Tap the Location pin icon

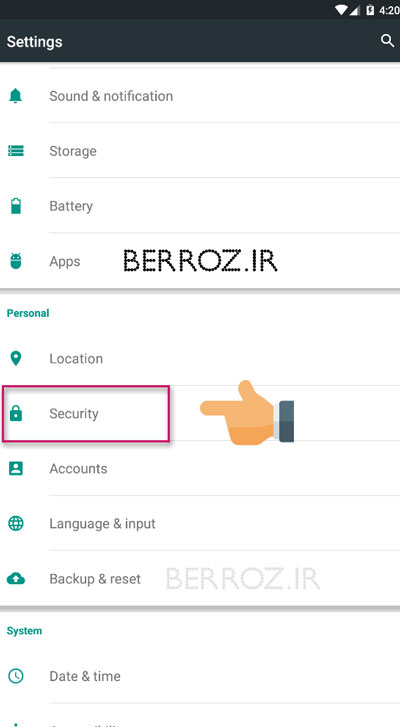point(16,358)
